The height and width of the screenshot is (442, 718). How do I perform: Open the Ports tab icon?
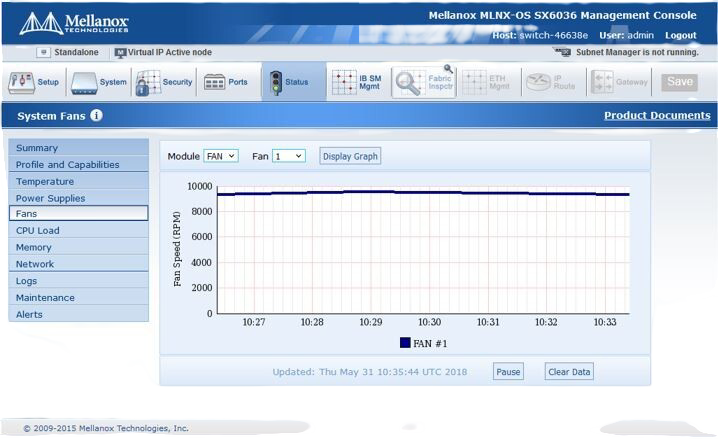pos(214,82)
